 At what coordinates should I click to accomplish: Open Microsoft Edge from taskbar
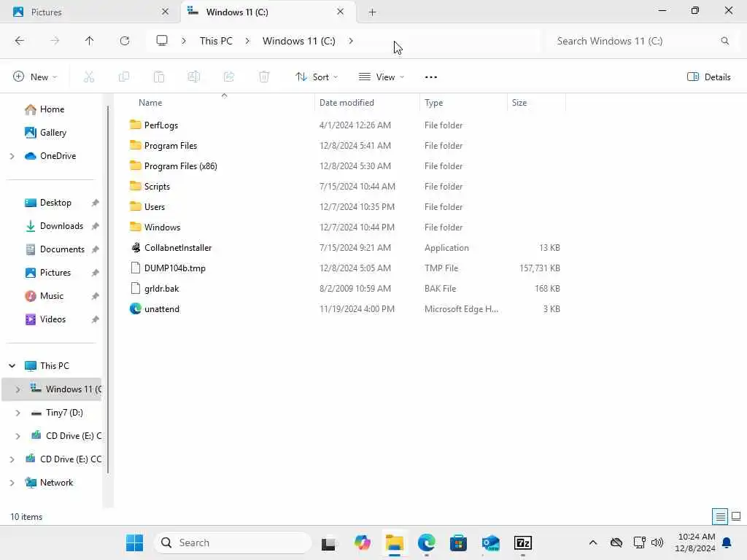click(426, 542)
